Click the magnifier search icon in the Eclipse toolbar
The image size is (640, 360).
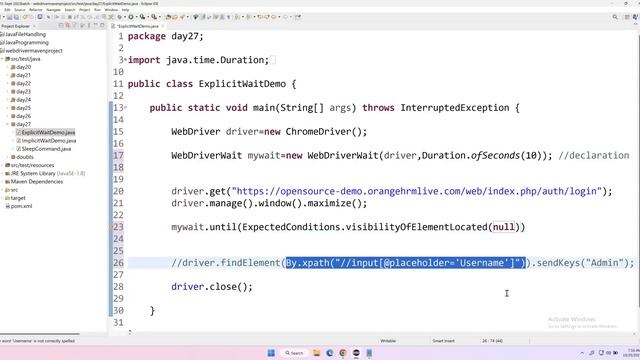pyautogui.click(x=615, y=17)
